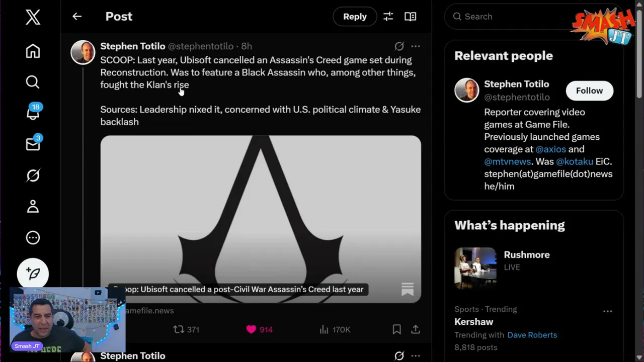This screenshot has height=362, width=644.
Task: View post analytics showing 170K
Action: pyautogui.click(x=335, y=329)
